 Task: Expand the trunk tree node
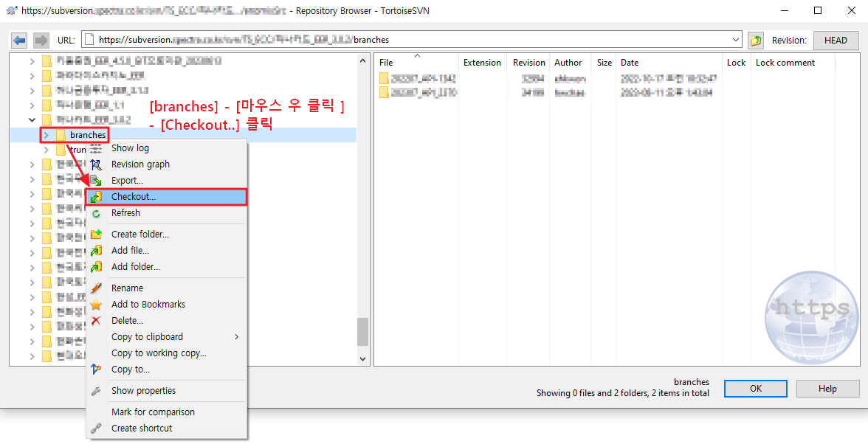pos(46,150)
